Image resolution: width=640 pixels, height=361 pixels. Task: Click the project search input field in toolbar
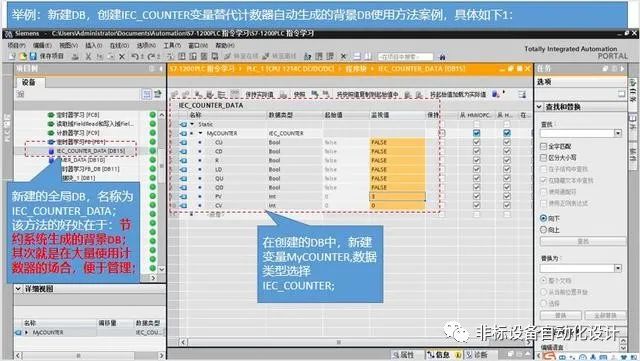click(405, 56)
